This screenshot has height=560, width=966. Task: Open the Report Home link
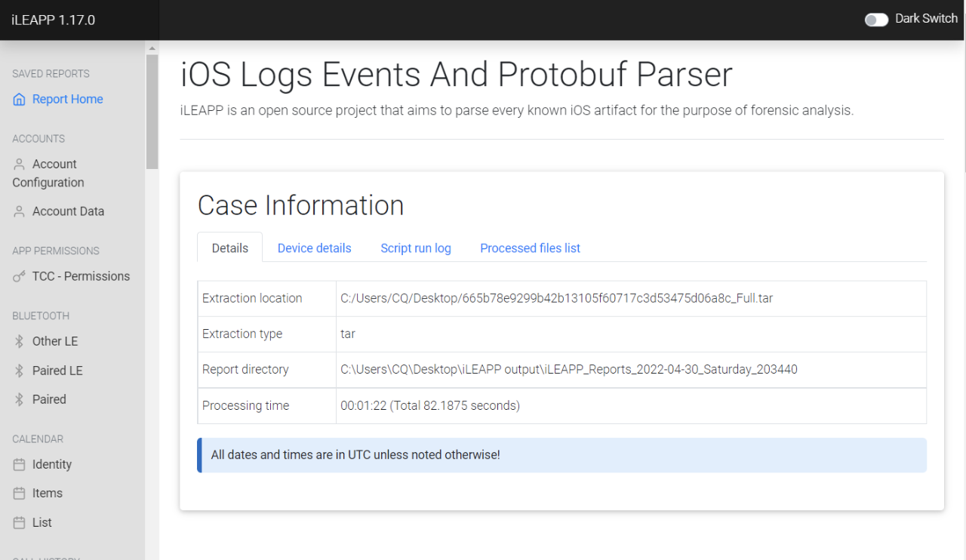pos(67,100)
